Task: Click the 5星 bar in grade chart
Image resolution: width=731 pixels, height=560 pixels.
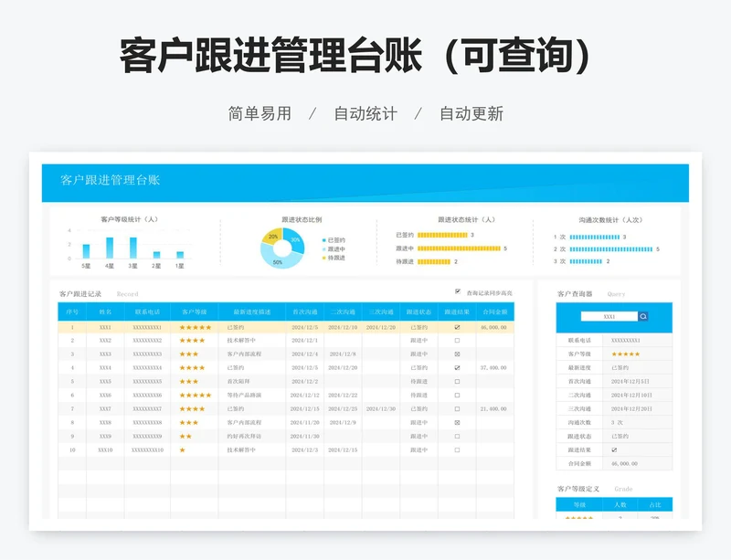Action: (x=86, y=251)
